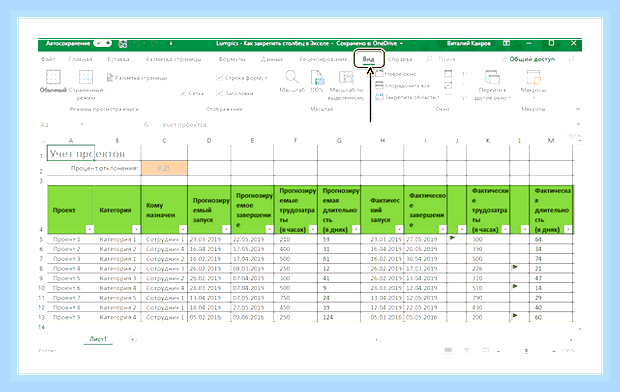Open filter for Прогнозируемый запуск column
This screenshot has height=392, width=620.
226,229
